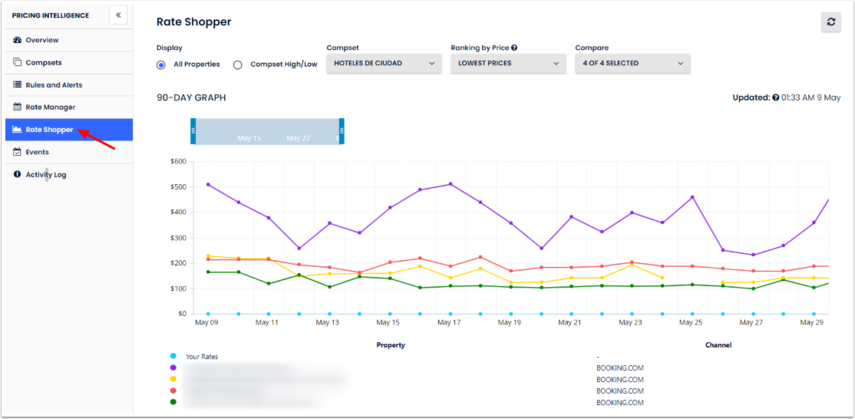Click the Rate Manager calendar icon
The width and height of the screenshot is (855, 419).
[x=17, y=107]
